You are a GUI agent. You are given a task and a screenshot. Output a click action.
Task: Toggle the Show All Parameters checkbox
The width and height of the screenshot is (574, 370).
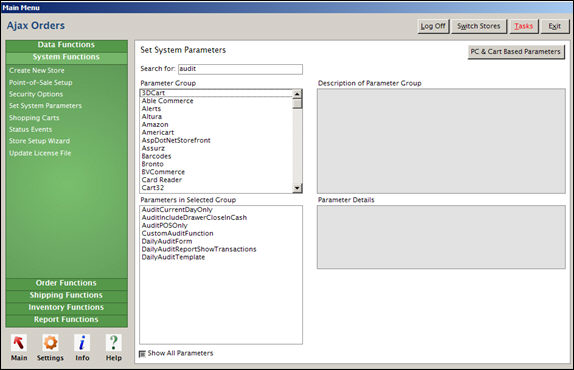(x=142, y=354)
